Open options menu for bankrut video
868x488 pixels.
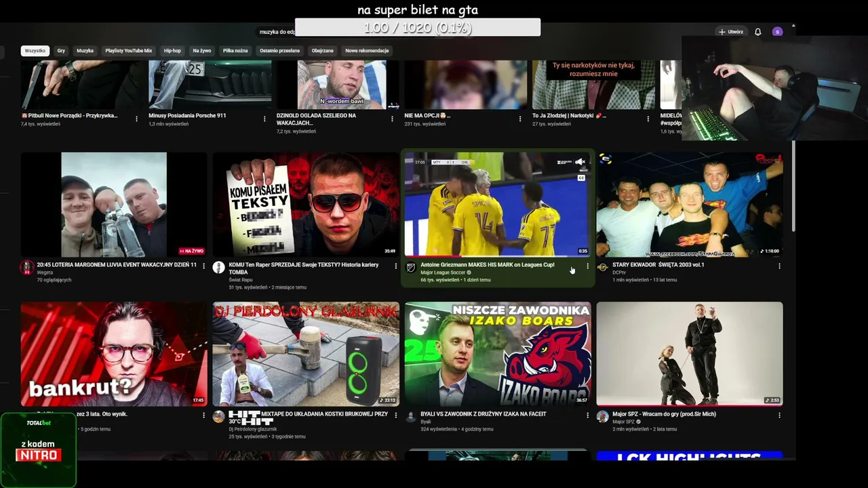point(203,415)
